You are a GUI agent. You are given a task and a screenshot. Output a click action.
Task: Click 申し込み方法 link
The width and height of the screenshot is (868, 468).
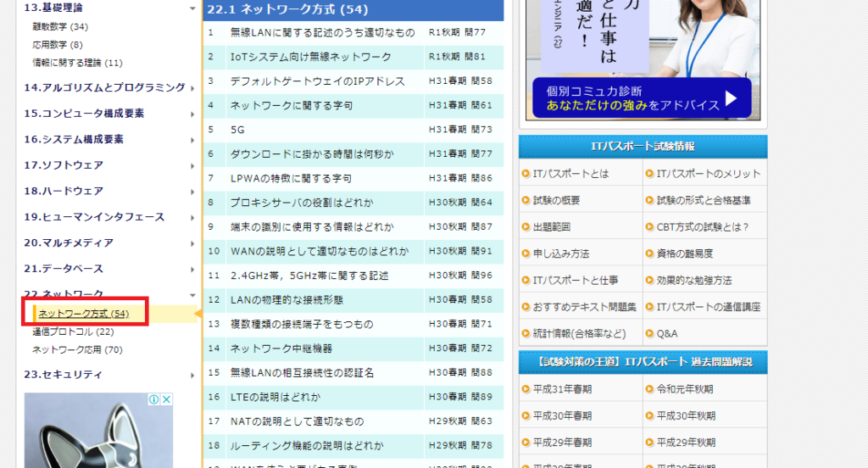coord(561,253)
